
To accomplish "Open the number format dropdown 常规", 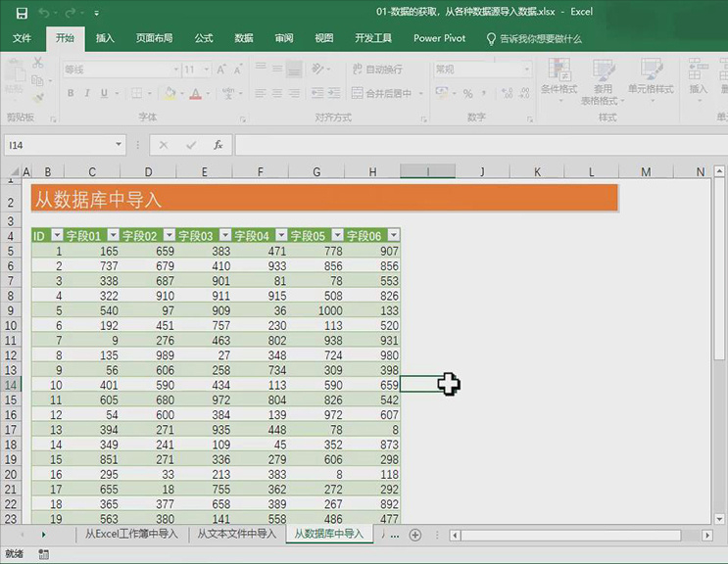I will 527,70.
